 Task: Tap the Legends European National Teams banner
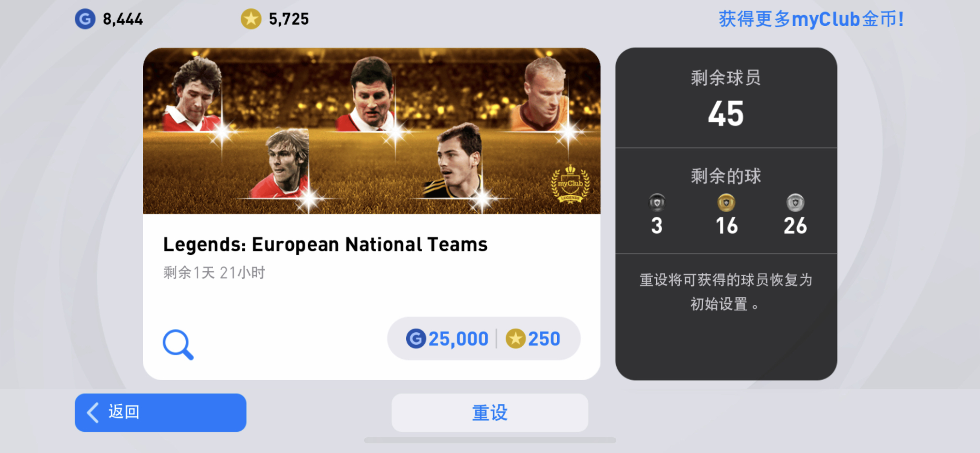point(372,131)
